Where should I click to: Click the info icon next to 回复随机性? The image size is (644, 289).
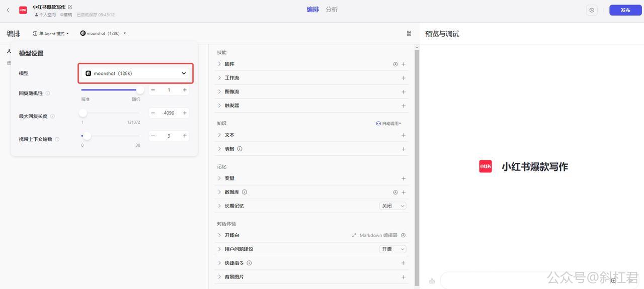[48, 93]
